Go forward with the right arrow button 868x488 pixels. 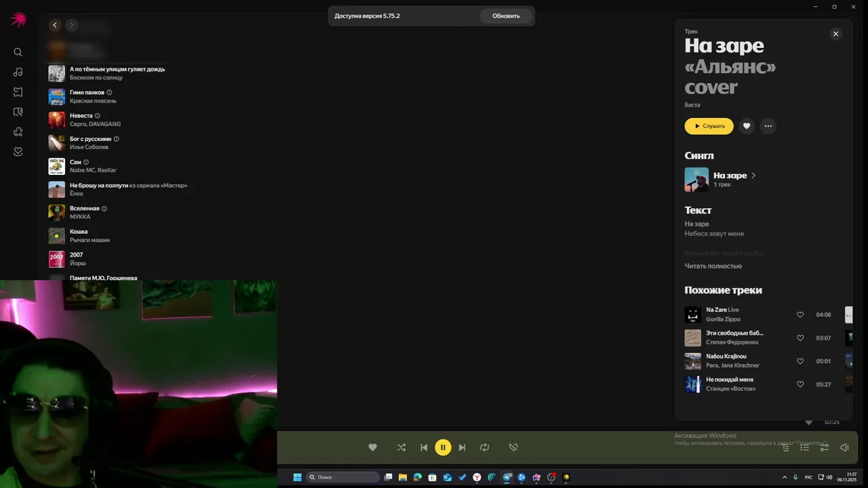(72, 25)
